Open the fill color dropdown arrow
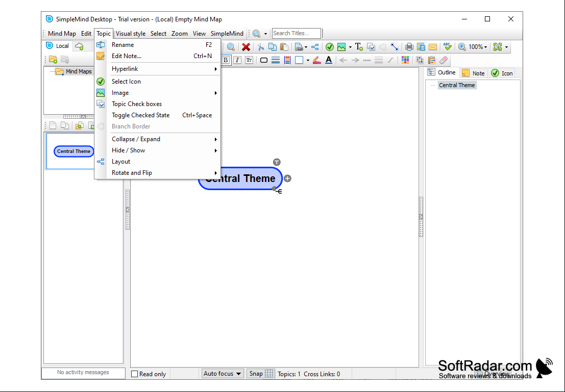The image size is (565, 392). (308, 60)
